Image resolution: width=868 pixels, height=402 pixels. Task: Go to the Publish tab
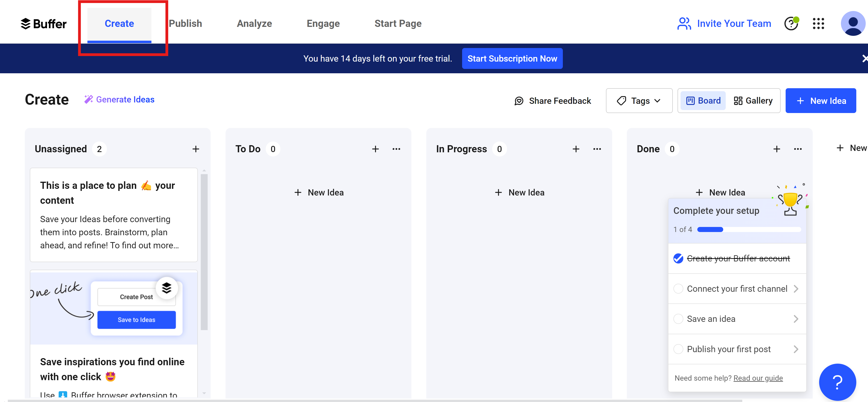185,24
